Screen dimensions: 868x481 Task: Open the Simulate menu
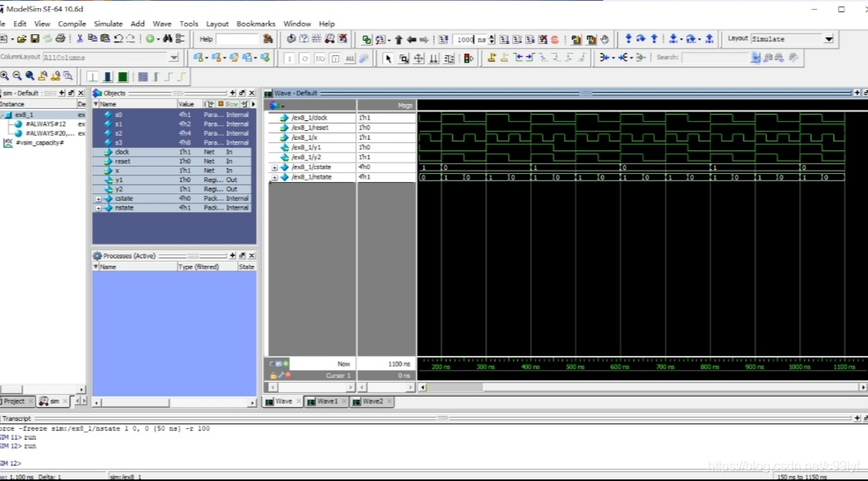click(108, 24)
